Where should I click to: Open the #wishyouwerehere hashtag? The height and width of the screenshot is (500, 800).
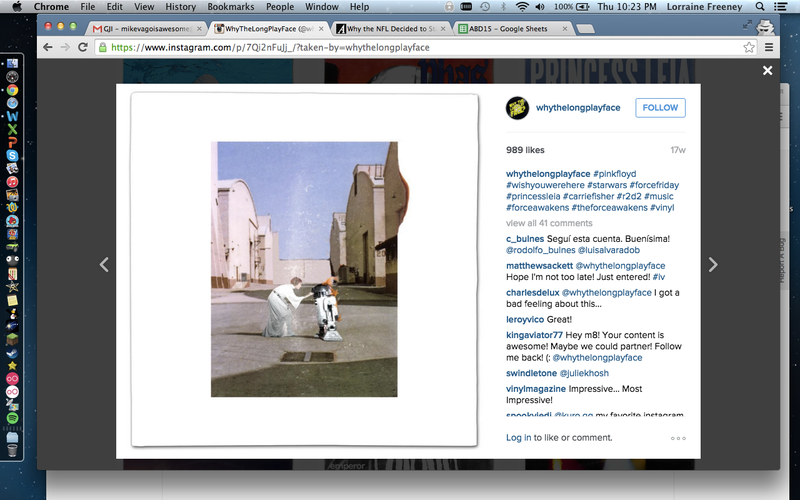(x=545, y=185)
